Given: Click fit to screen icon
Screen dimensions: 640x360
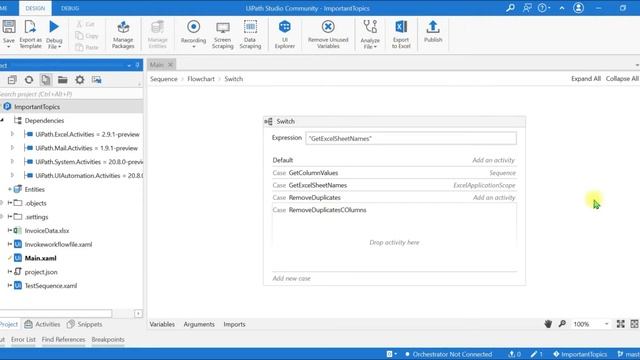Looking at the screenshot, I should pyautogui.click(x=620, y=324).
